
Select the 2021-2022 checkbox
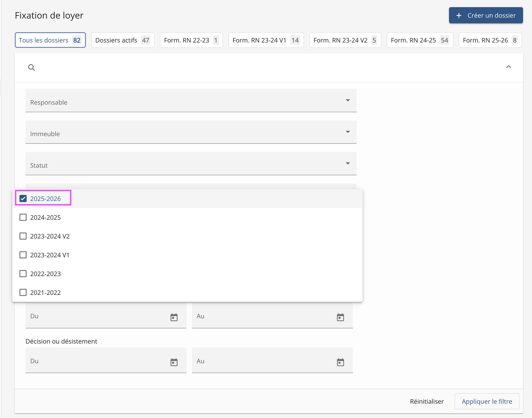click(23, 292)
